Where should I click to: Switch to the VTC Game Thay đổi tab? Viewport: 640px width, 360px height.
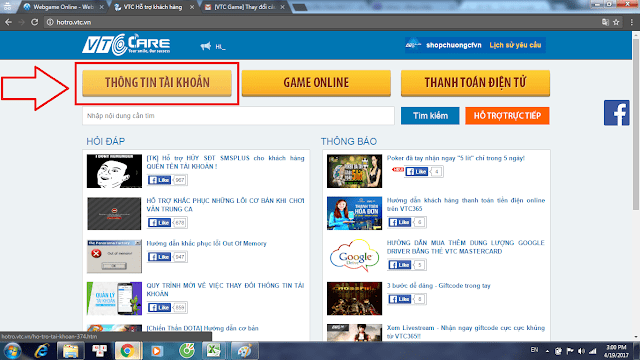pos(244,7)
